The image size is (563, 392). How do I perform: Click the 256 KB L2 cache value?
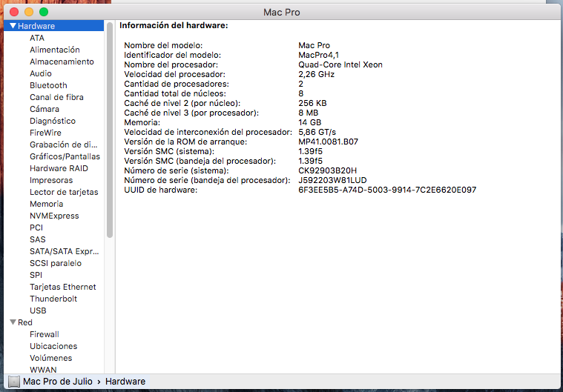pyautogui.click(x=312, y=103)
